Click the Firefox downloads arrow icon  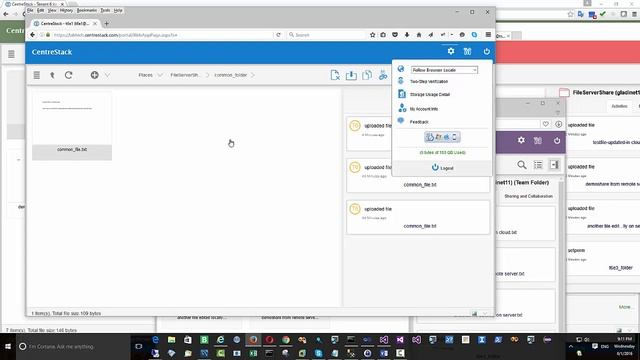click(x=407, y=35)
